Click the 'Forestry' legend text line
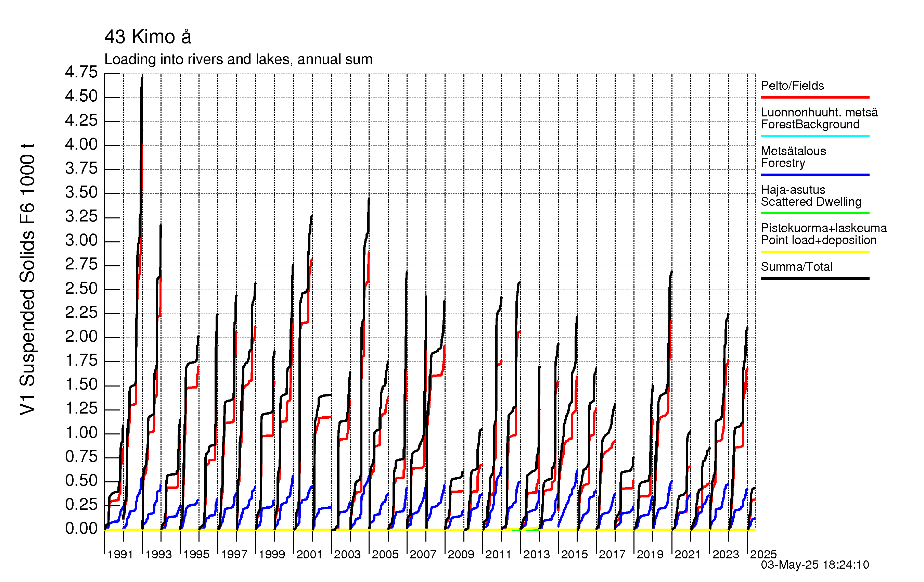The image size is (924, 582). [x=783, y=163]
